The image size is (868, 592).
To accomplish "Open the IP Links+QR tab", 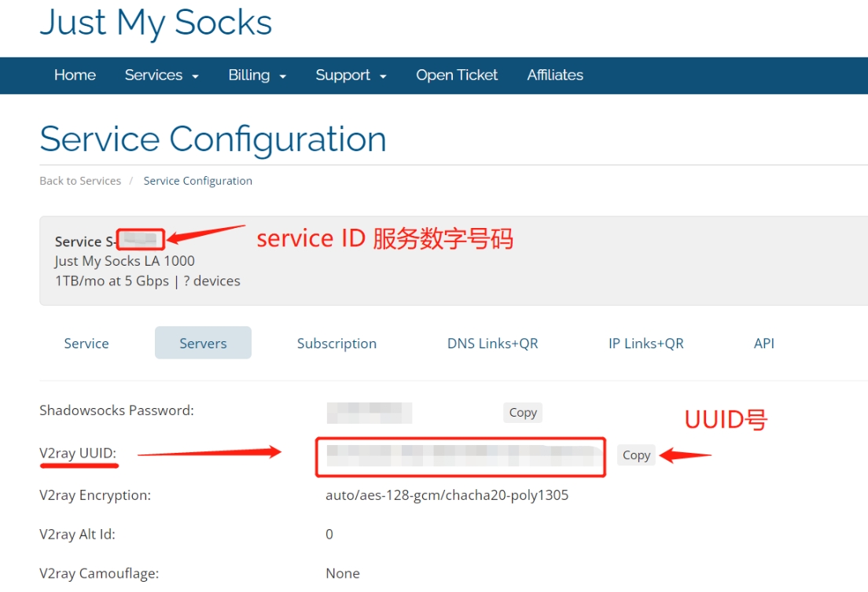I will pyautogui.click(x=646, y=344).
